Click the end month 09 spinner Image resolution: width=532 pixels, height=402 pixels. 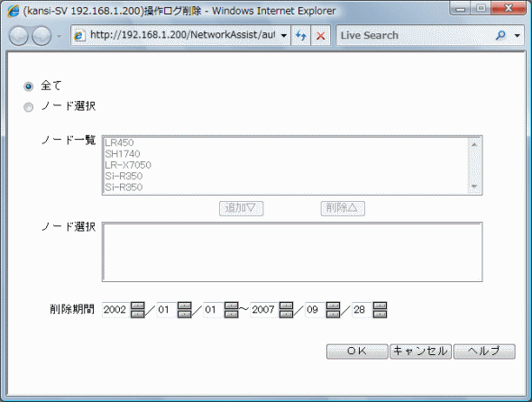tap(334, 310)
